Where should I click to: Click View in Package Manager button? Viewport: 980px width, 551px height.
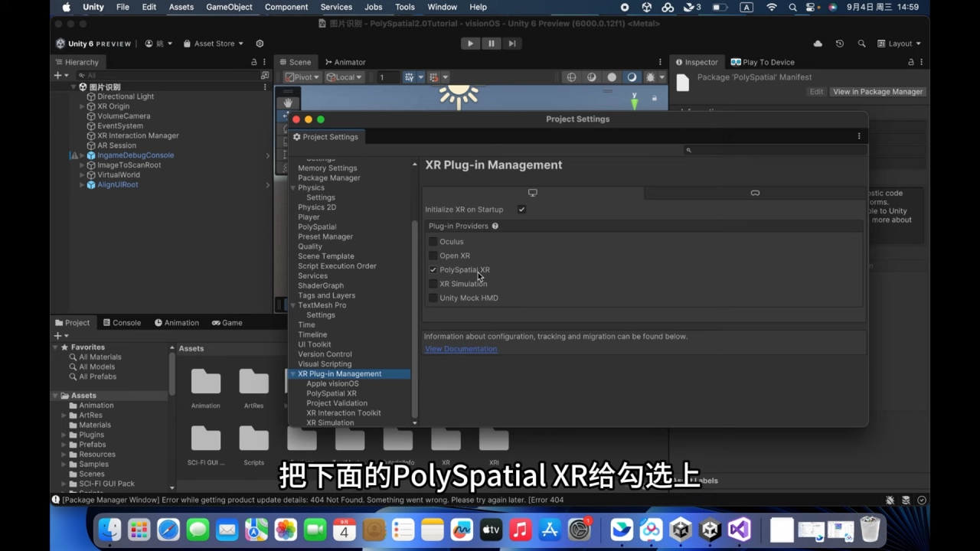click(x=877, y=92)
